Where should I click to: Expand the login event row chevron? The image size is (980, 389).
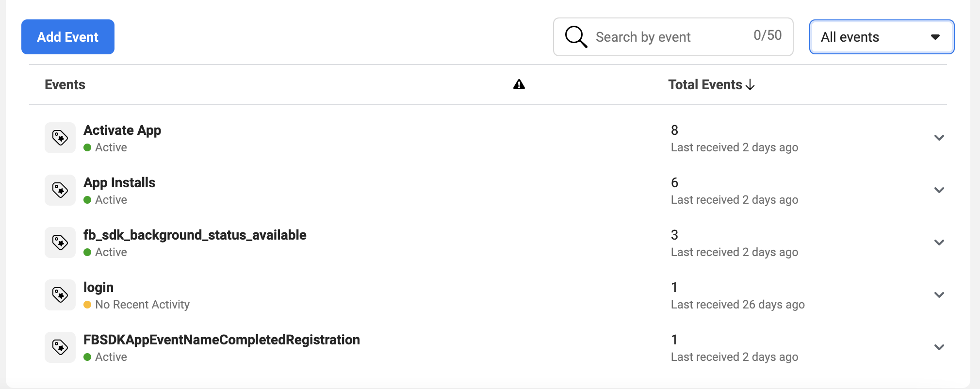[939, 295]
